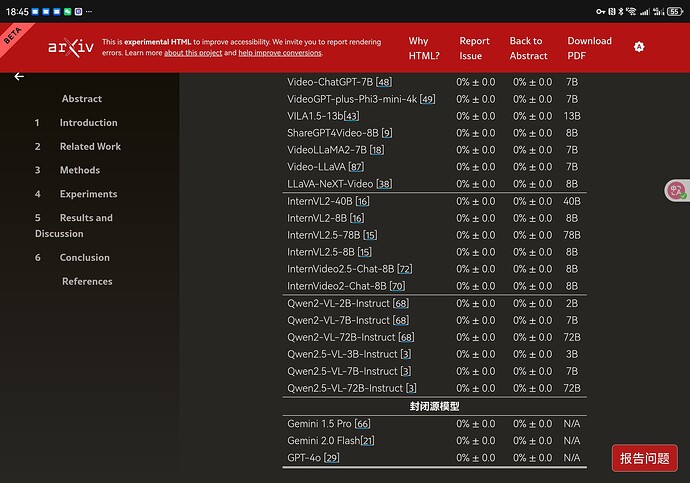Screen dimensions: 690x483
Task: Follow 'help improve conversions' link
Action: click(280, 53)
